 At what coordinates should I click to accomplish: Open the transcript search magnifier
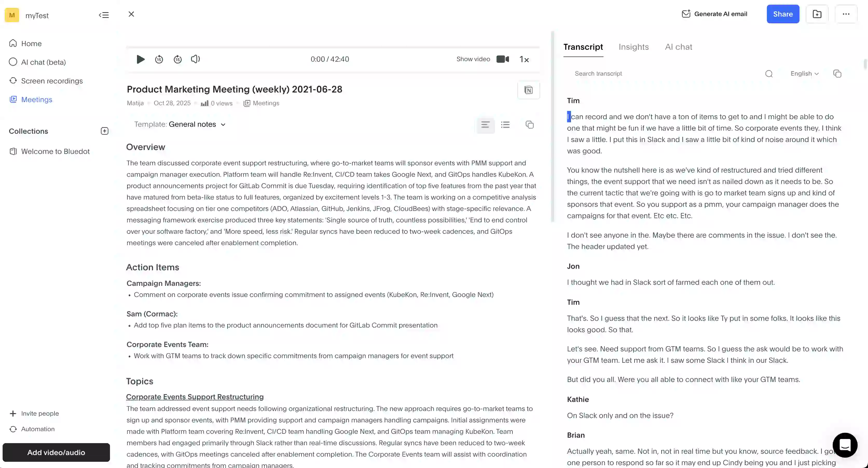point(769,73)
